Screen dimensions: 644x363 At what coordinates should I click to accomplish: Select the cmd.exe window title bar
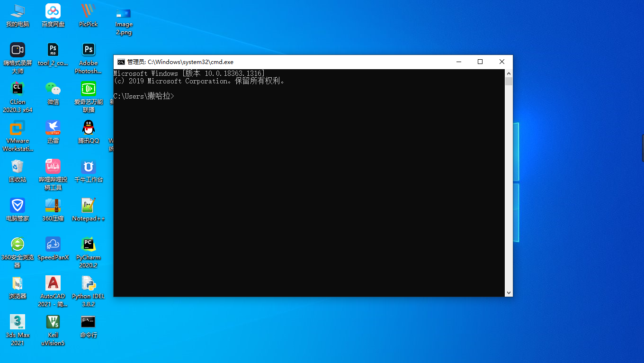click(x=284, y=62)
